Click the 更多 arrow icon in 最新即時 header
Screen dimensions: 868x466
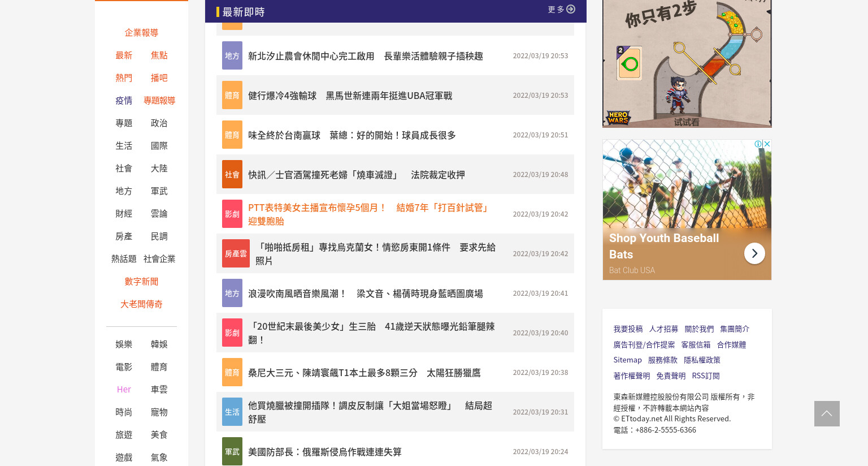[571, 9]
